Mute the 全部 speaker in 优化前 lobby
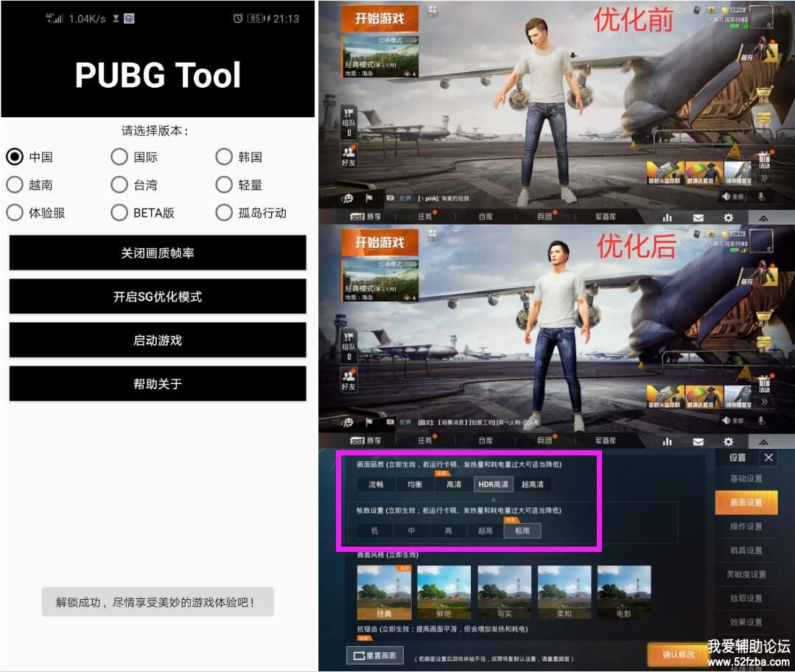 (732, 196)
